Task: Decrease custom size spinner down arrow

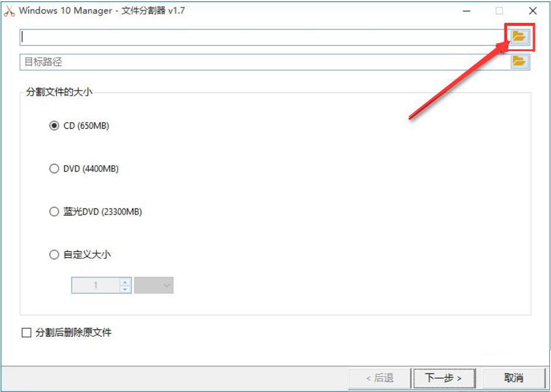Action: tap(125, 289)
